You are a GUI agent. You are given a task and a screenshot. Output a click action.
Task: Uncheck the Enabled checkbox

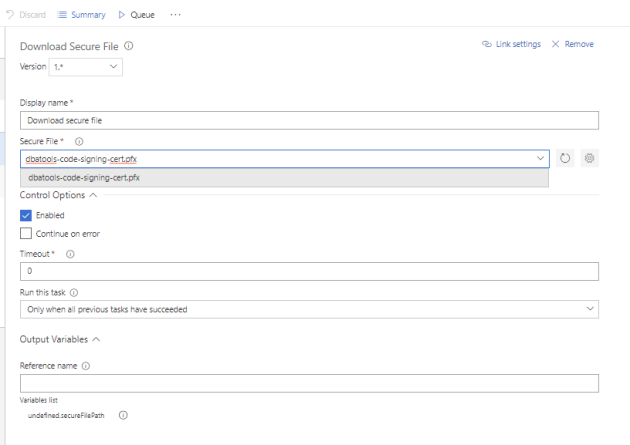[x=26, y=215]
